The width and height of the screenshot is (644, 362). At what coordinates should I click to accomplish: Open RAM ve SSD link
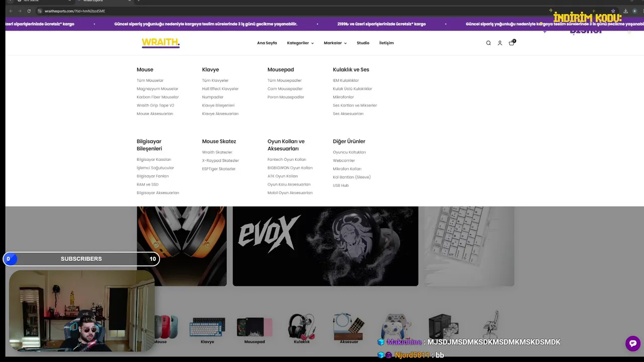point(147,185)
